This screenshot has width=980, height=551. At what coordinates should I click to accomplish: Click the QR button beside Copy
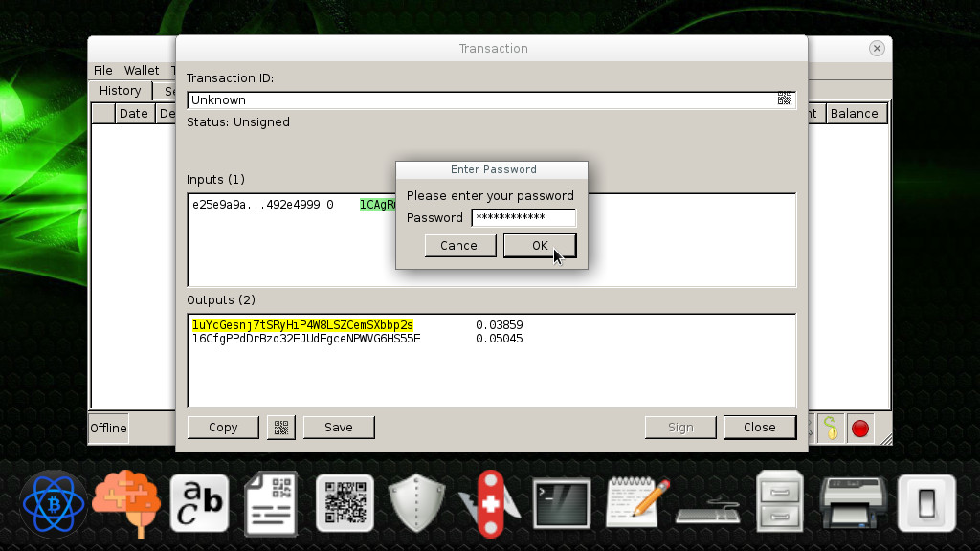pyautogui.click(x=281, y=428)
